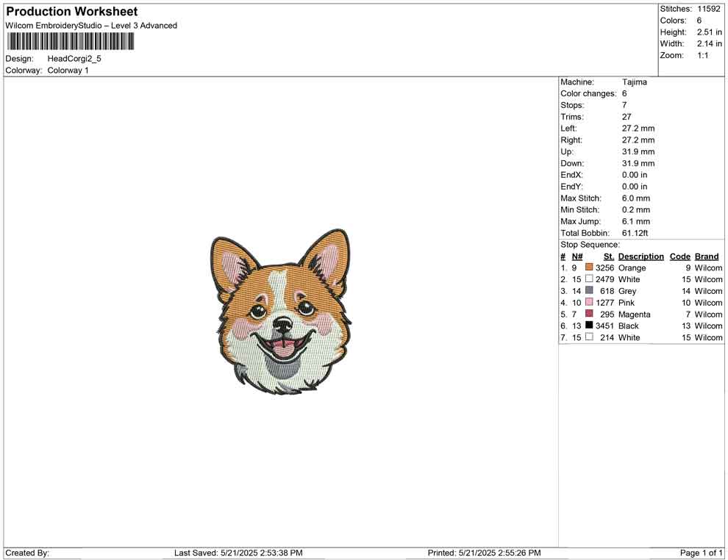This screenshot has width=728, height=560.
Task: Click the Production Worksheet title
Action: pyautogui.click(x=72, y=12)
